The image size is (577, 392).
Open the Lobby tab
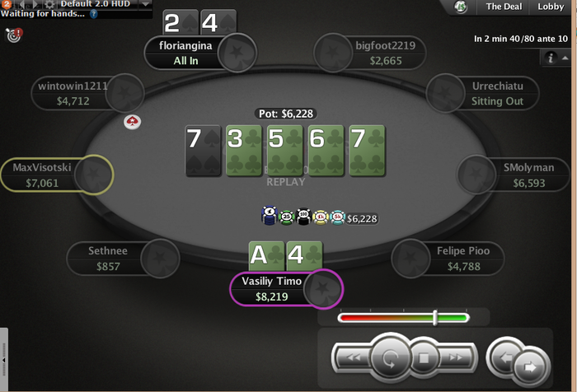(x=551, y=7)
